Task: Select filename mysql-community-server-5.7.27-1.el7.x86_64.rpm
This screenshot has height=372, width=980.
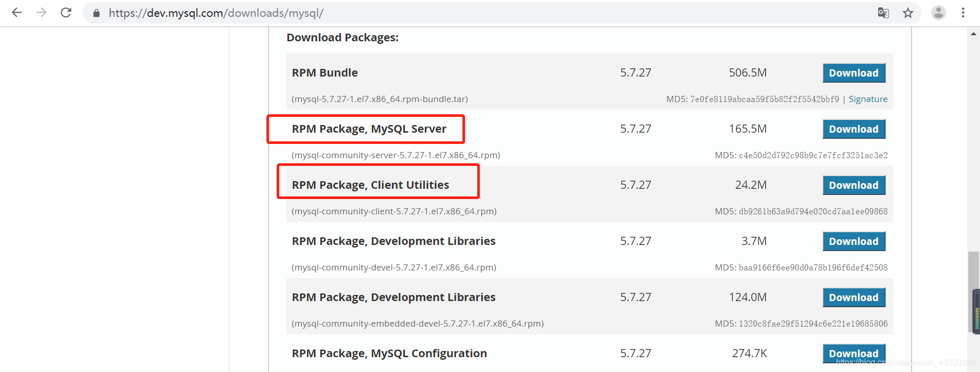Action: pos(396,155)
